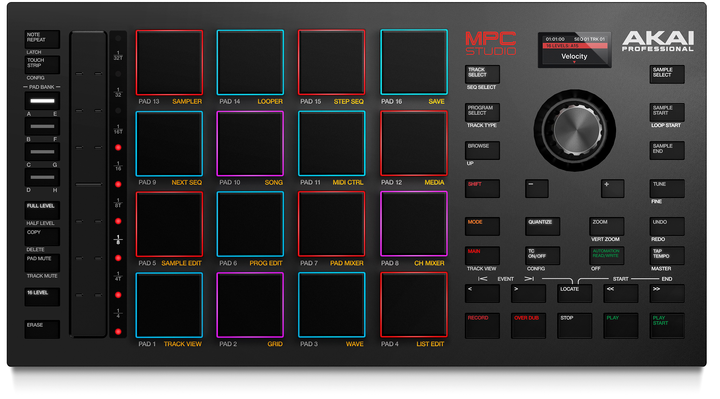The image size is (720, 399).
Task: Select Pad Bank D/H button
Action: [42, 177]
